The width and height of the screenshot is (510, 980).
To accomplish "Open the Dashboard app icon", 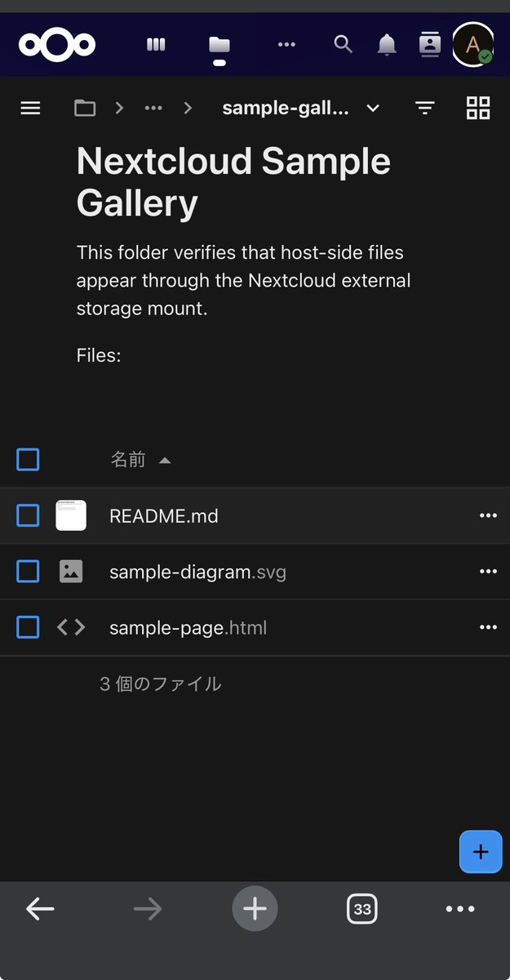I will point(156,44).
